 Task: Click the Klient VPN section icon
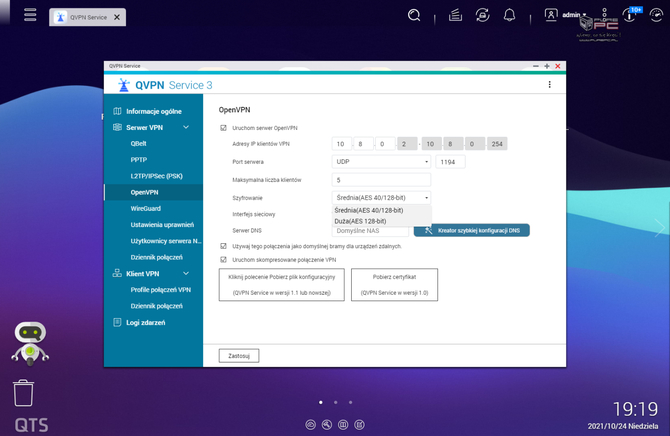tap(117, 274)
